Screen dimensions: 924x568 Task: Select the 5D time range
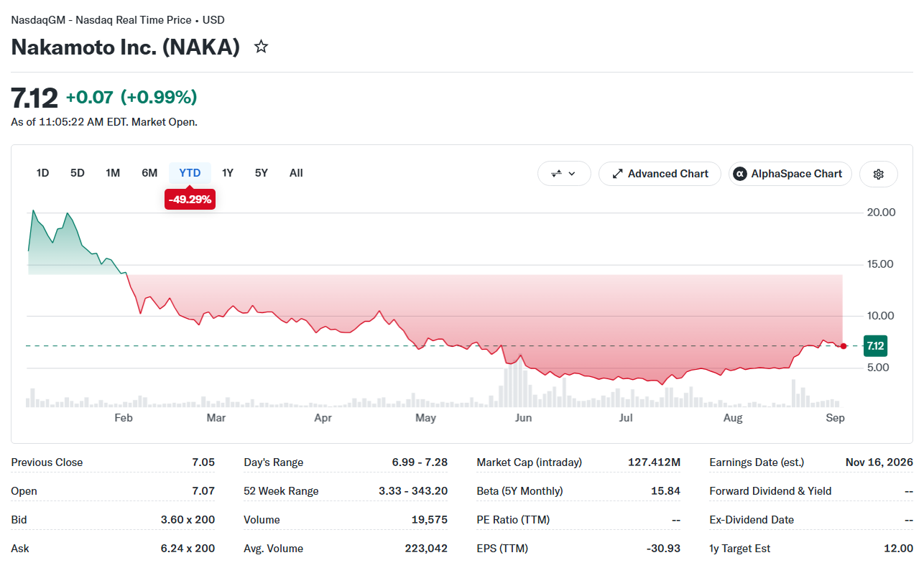pyautogui.click(x=78, y=173)
